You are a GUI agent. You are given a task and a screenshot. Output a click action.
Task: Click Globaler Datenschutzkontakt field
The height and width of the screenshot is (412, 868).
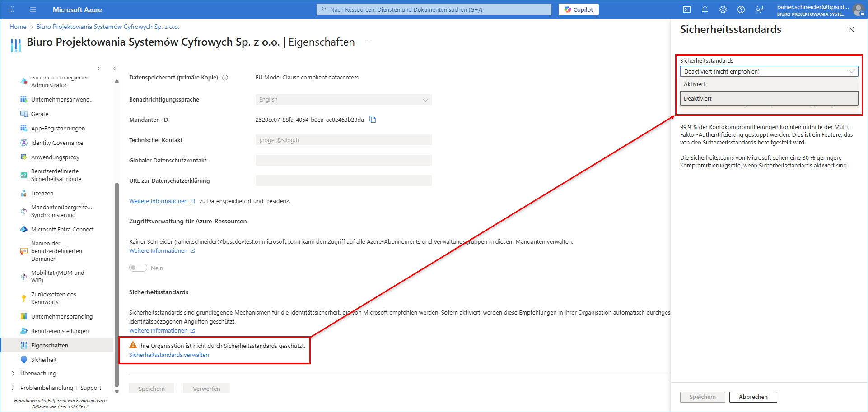tap(343, 160)
